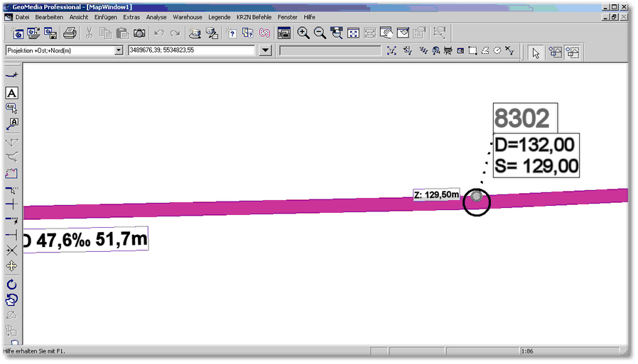Click the Zoom In magnifier tool
Viewport: 638px width, 364px height.
pyautogui.click(x=303, y=33)
